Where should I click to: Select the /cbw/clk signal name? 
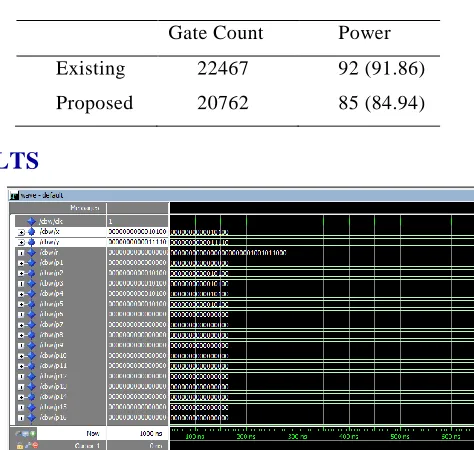(x=51, y=221)
